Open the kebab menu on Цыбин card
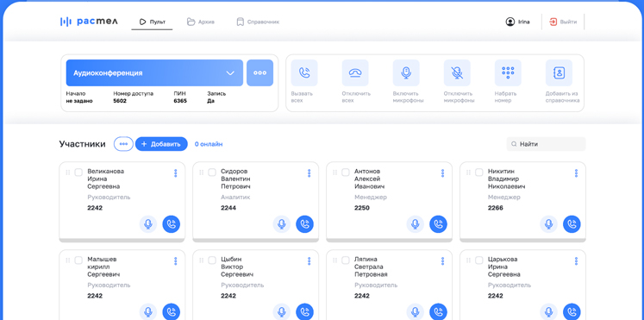 309,261
